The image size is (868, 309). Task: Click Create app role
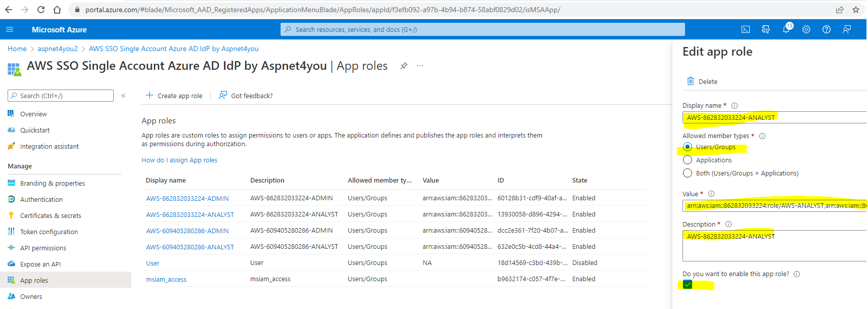click(174, 96)
